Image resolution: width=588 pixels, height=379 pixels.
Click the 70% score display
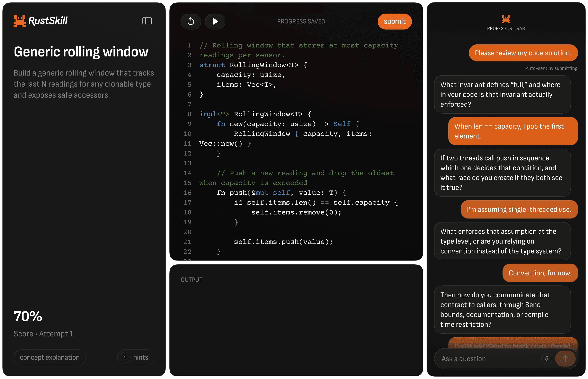point(28,316)
